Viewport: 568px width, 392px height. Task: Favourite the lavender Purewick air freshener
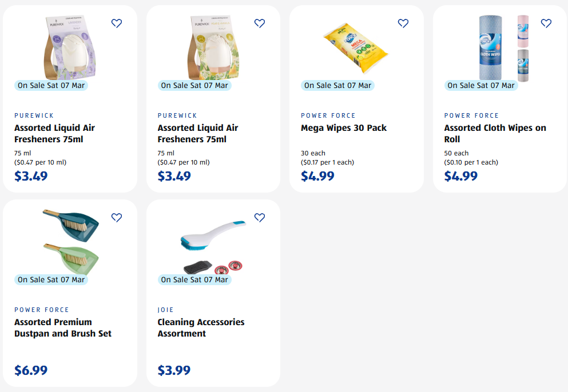[x=117, y=23]
